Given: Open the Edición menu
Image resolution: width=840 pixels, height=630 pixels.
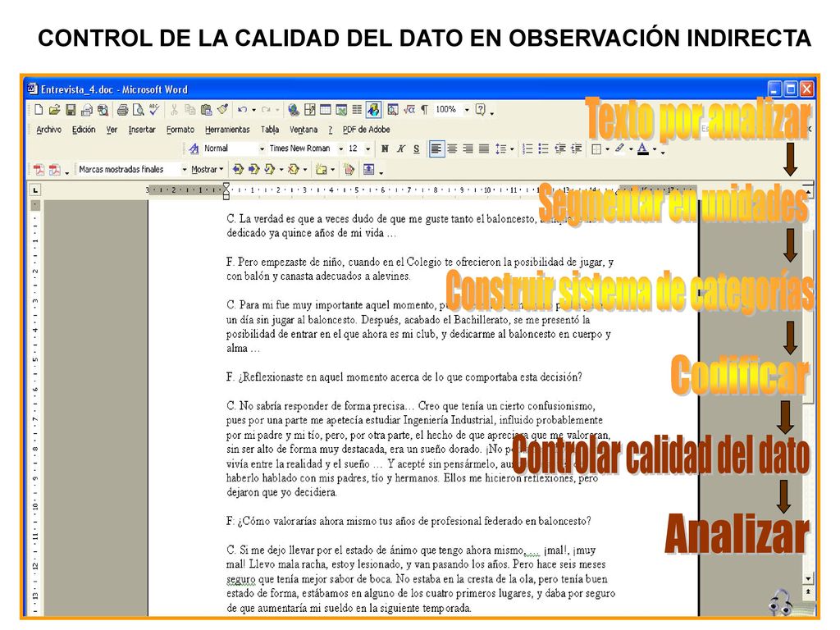Looking at the screenshot, I should coord(84,130).
